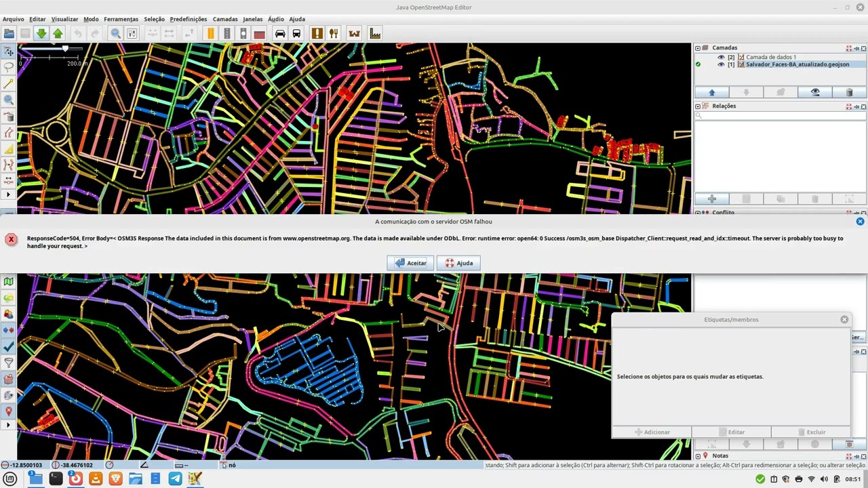Click the Aceitar button
The image size is (868, 488).
[x=410, y=263]
